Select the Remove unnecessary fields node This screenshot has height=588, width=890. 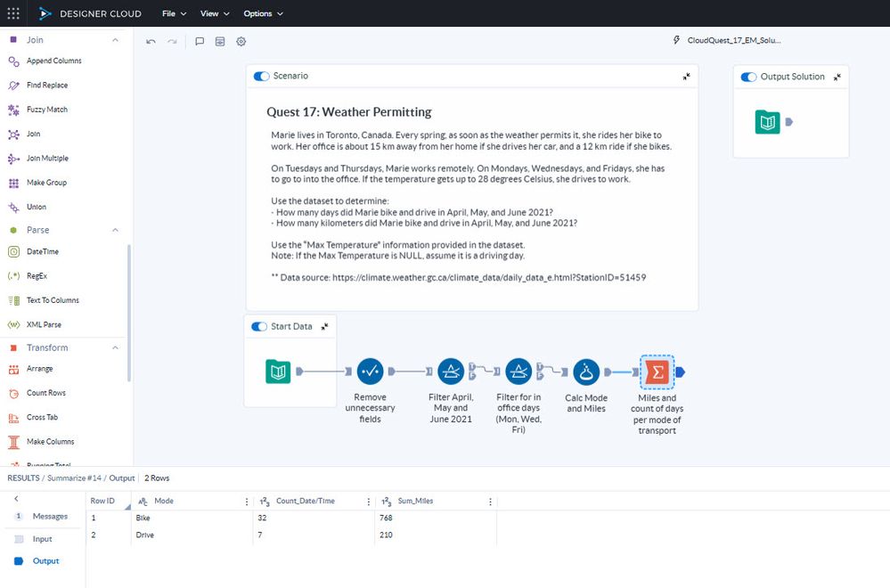coord(370,372)
